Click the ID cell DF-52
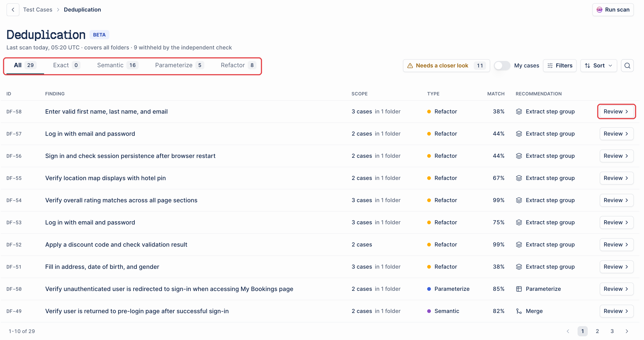The height and width of the screenshot is (340, 644). click(14, 245)
